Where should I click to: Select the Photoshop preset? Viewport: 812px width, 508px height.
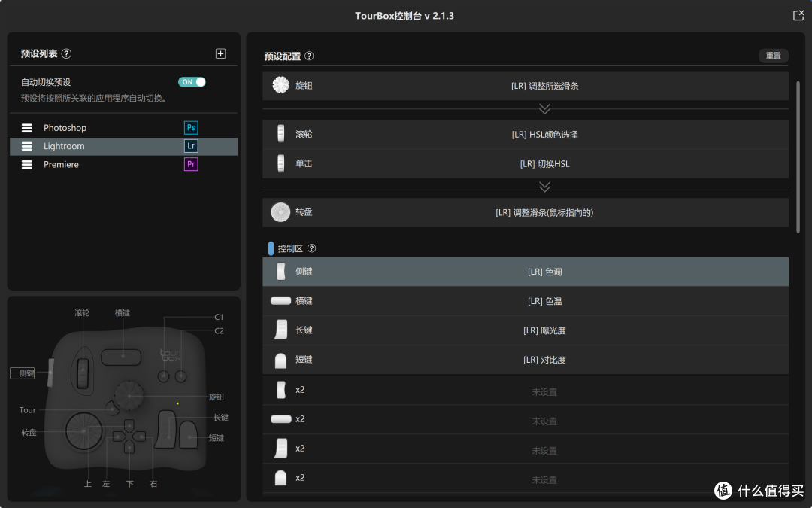(x=124, y=127)
